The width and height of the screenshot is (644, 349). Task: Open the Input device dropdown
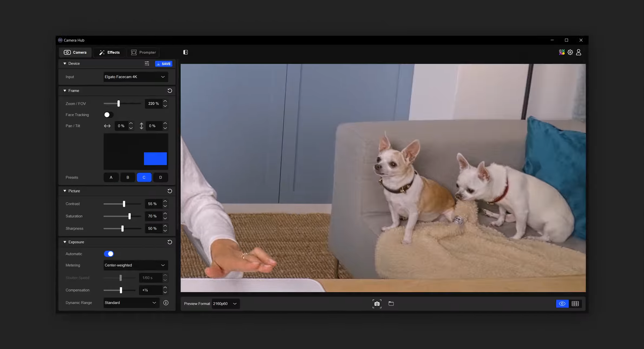(135, 77)
